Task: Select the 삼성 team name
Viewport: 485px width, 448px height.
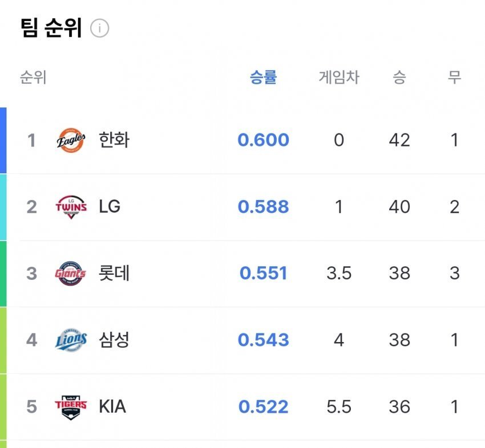Action: [114, 340]
